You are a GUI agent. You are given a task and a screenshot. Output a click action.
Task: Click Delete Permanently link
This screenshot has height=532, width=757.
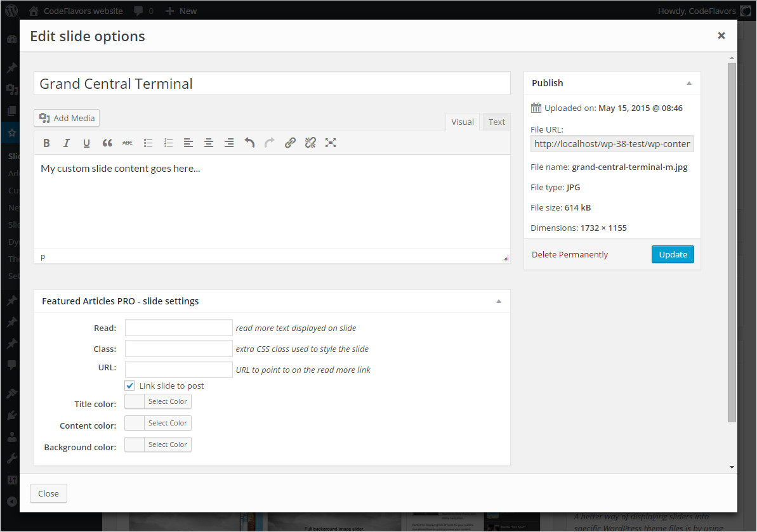coord(570,255)
